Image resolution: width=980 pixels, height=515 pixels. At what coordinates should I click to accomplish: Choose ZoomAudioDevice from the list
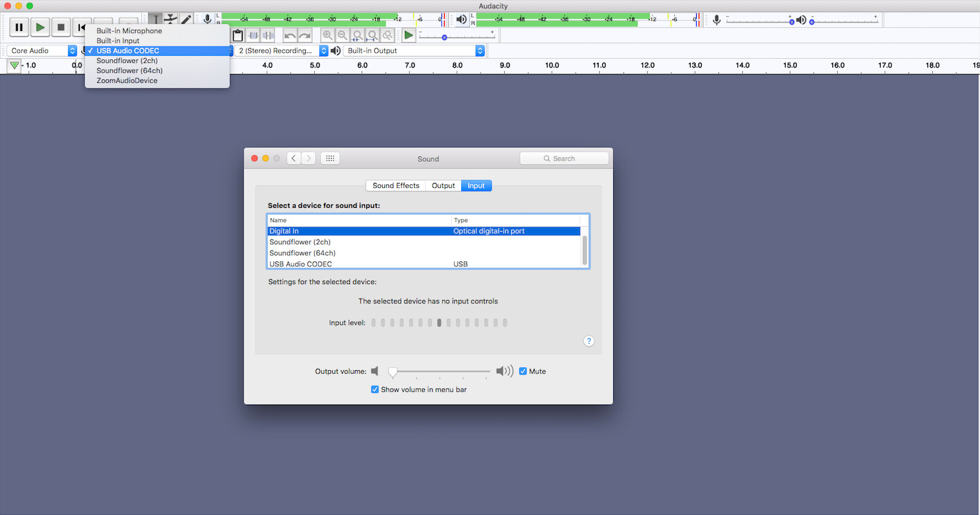pos(157,81)
